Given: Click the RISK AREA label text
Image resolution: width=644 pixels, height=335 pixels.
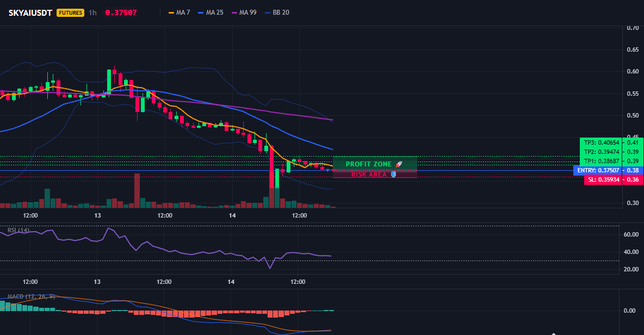Looking at the screenshot, I should click(x=369, y=175).
